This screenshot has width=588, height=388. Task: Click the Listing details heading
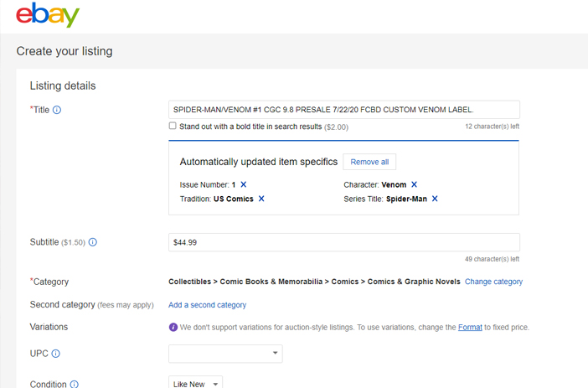coord(63,86)
